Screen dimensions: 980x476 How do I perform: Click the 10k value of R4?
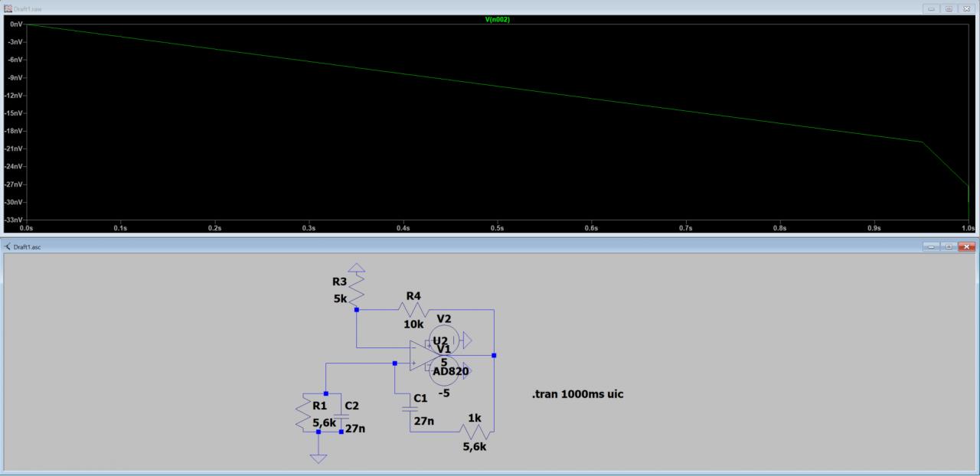tap(413, 324)
